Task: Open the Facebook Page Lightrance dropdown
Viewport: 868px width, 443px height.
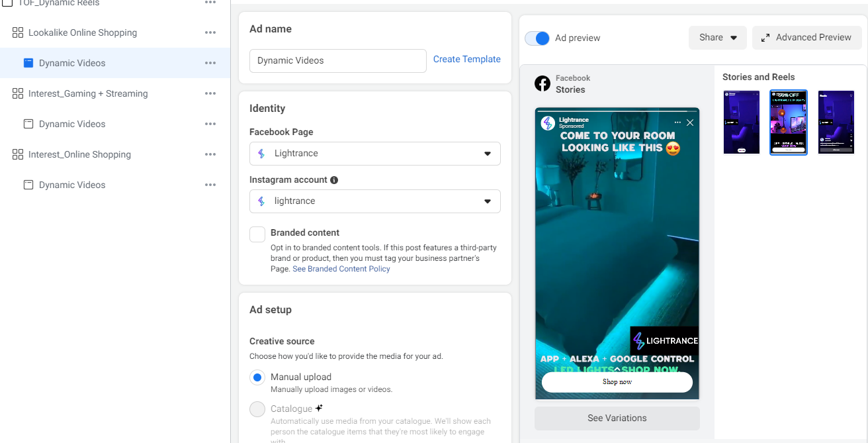Action: click(375, 154)
